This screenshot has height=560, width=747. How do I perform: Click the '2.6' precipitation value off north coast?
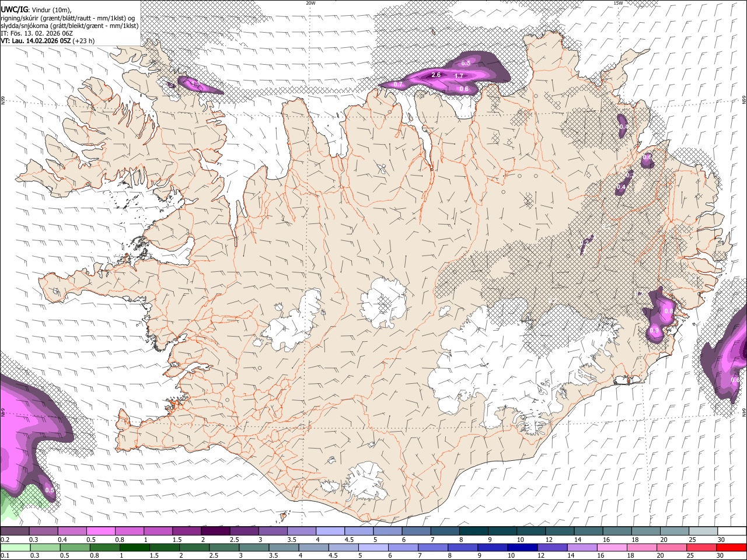click(435, 75)
